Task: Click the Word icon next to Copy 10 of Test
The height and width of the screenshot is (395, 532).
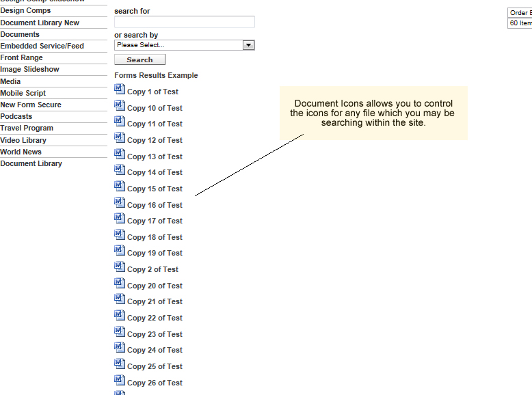Action: (120, 105)
